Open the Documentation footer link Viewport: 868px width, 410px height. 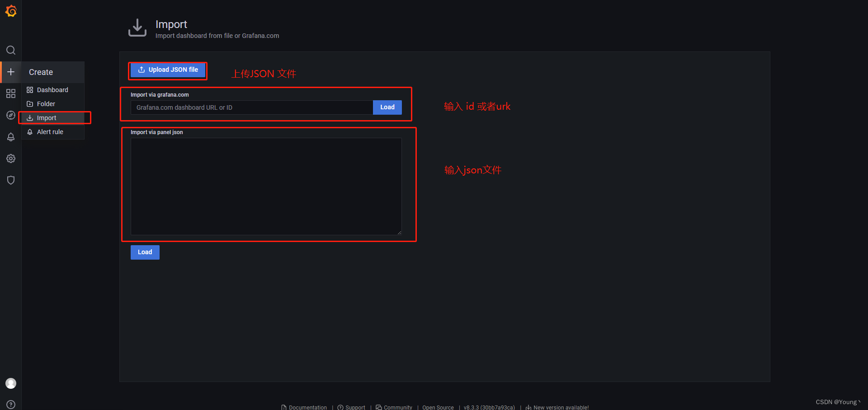[304, 407]
